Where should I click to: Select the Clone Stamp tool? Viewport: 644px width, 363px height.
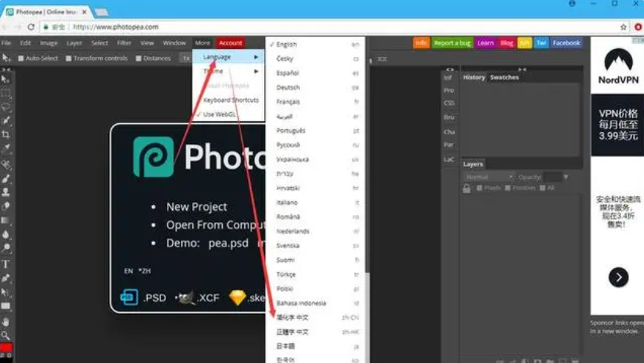[x=5, y=192]
